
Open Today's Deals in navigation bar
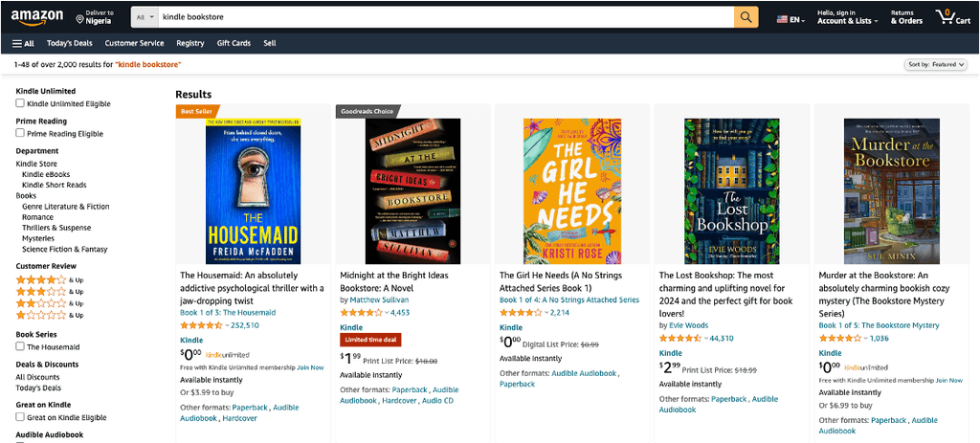(x=69, y=43)
